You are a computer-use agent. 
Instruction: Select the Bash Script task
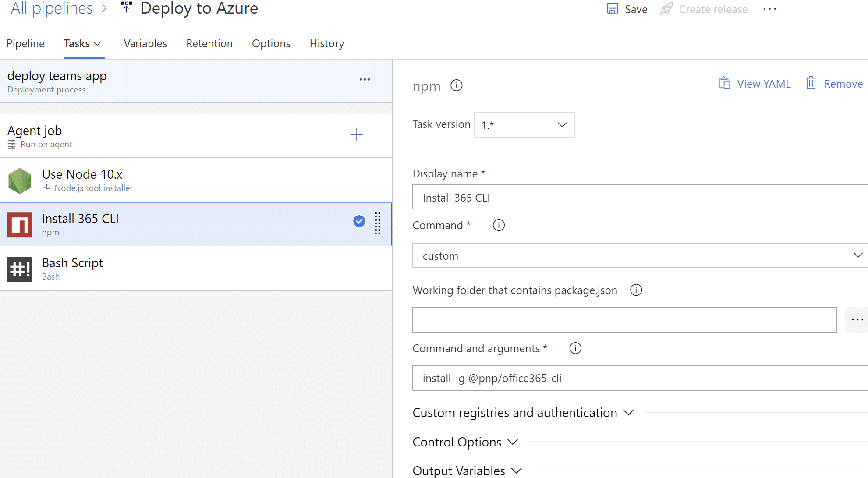coord(196,269)
